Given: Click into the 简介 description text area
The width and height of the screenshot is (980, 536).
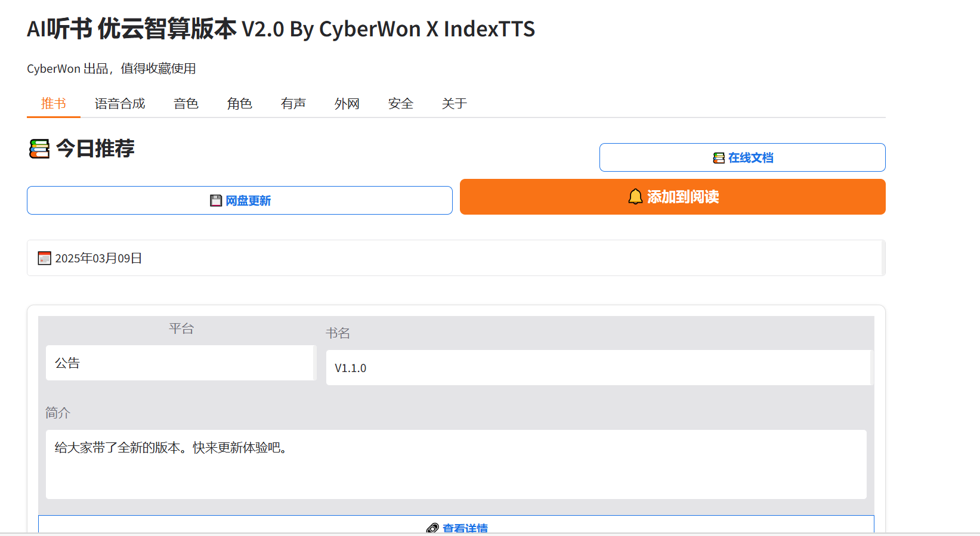Looking at the screenshot, I should tap(456, 464).
